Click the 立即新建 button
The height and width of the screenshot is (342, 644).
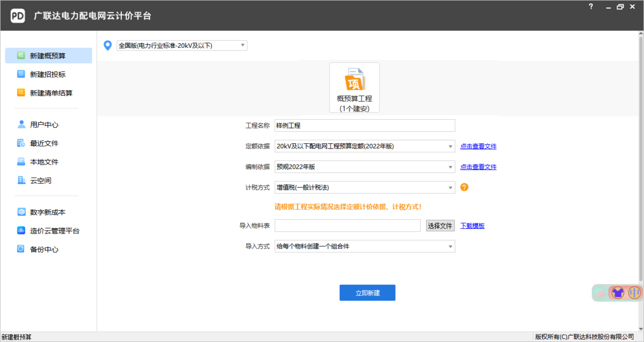coord(367,293)
